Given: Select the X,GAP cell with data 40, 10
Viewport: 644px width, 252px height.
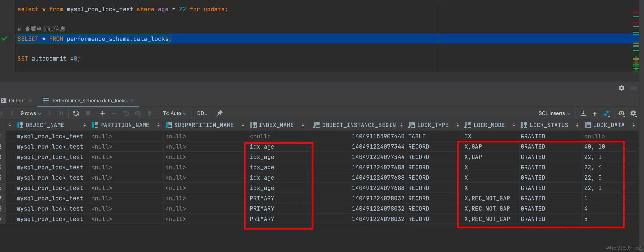Looking at the screenshot, I should click(x=473, y=147).
